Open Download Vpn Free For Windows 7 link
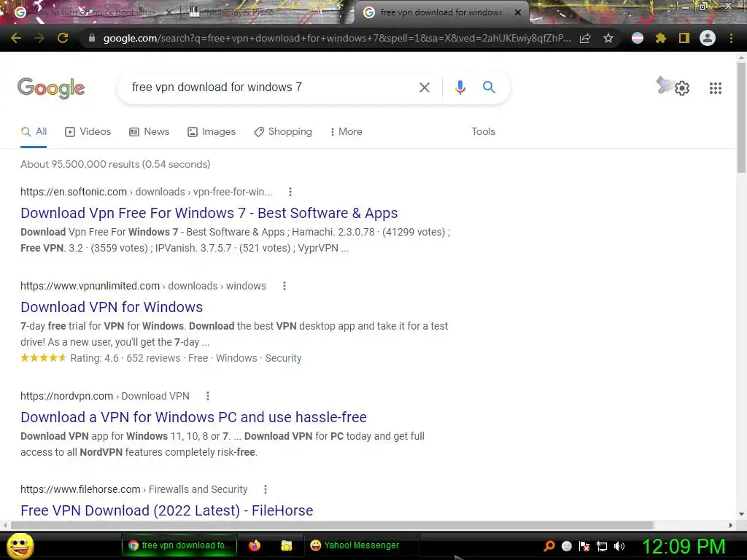 [x=209, y=213]
